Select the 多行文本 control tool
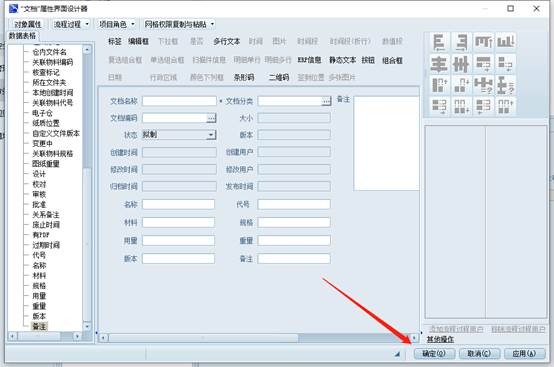 point(226,42)
